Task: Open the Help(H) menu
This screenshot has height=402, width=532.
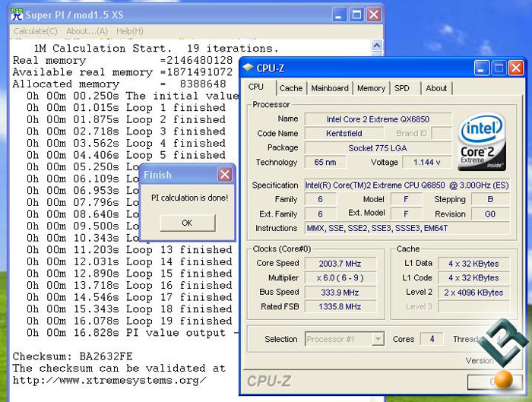Action: coord(130,31)
